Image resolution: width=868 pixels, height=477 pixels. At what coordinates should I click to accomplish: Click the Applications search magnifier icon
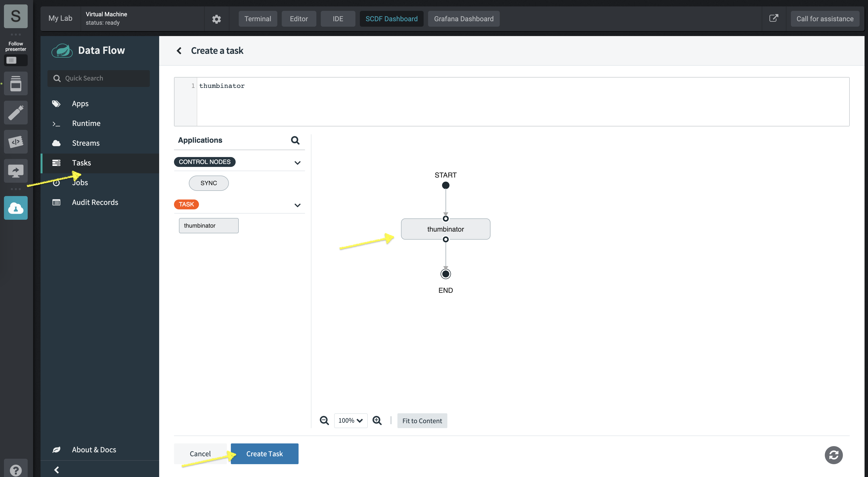point(295,140)
